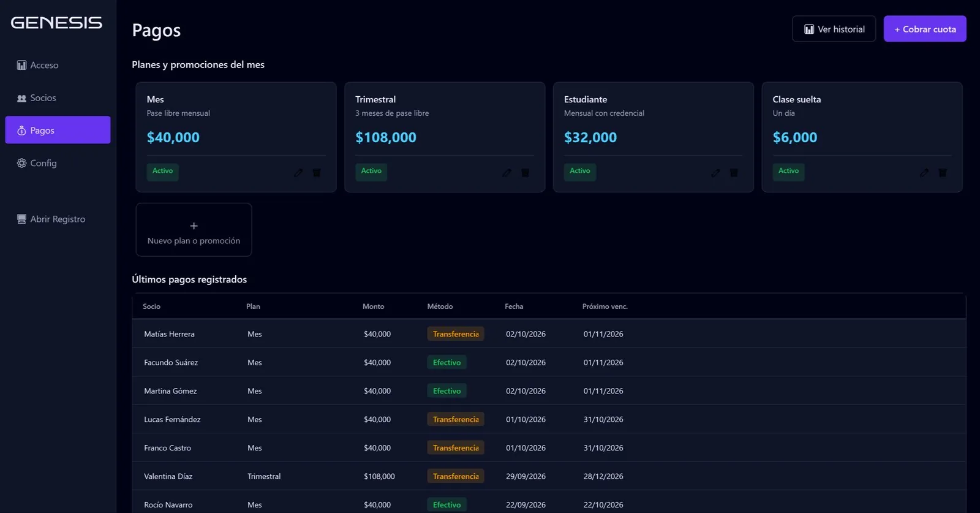Edit the Estudiante plan pencil icon

pos(715,173)
